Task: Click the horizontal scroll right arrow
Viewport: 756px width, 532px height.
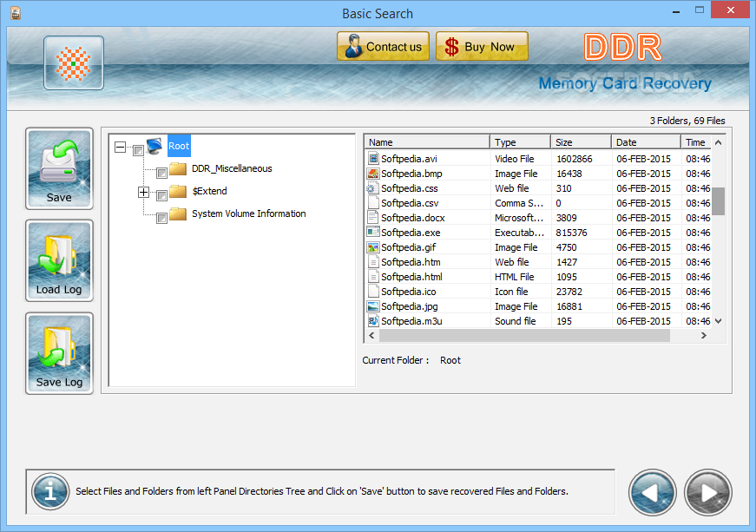Action: [x=703, y=335]
